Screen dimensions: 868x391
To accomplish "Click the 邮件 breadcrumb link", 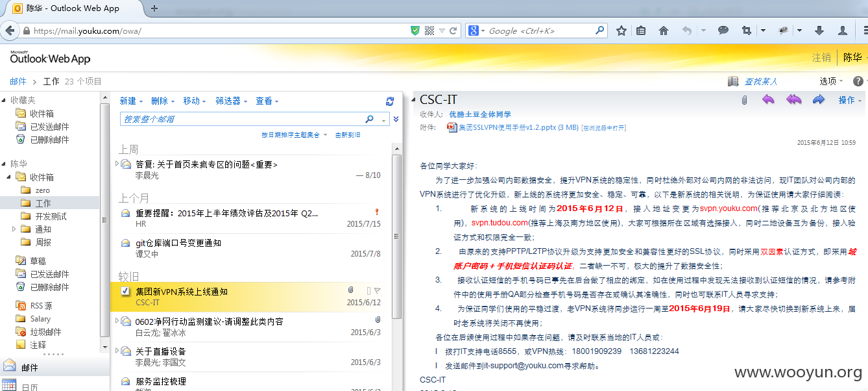I will coord(18,81).
